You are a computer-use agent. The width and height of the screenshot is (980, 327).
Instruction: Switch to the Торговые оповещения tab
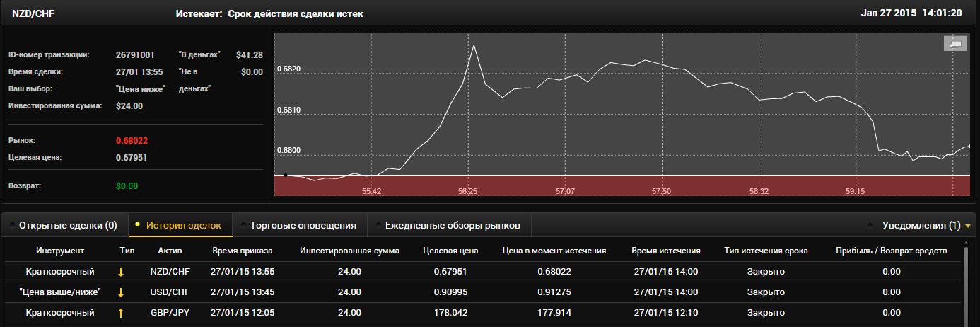[303, 226]
